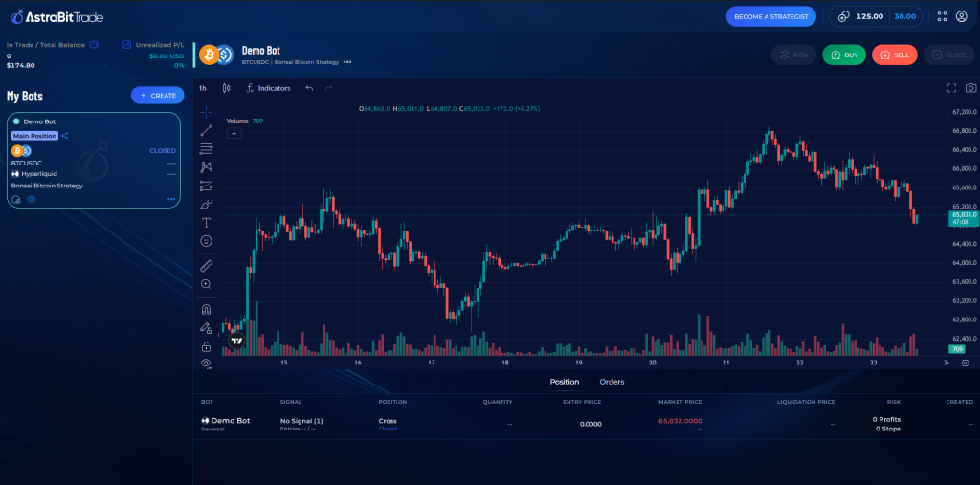Open the Indicators menu
Screen dimensions: 980x485
pyautogui.click(x=268, y=88)
